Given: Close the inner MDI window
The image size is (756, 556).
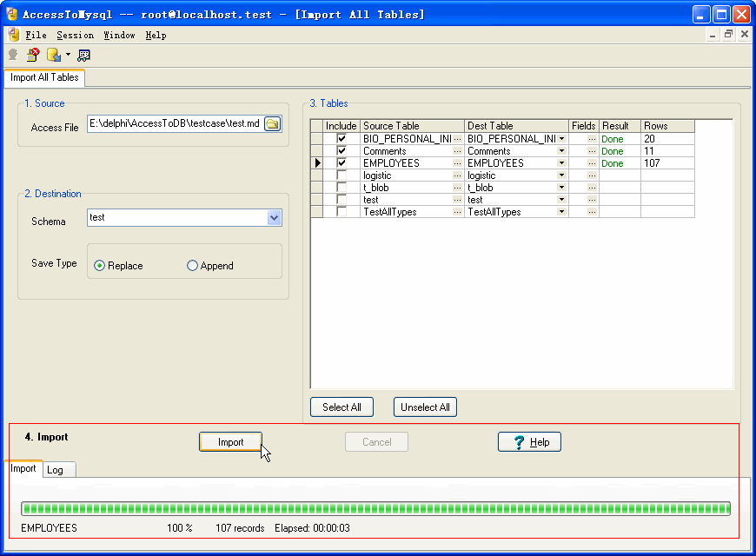Looking at the screenshot, I should tap(745, 34).
